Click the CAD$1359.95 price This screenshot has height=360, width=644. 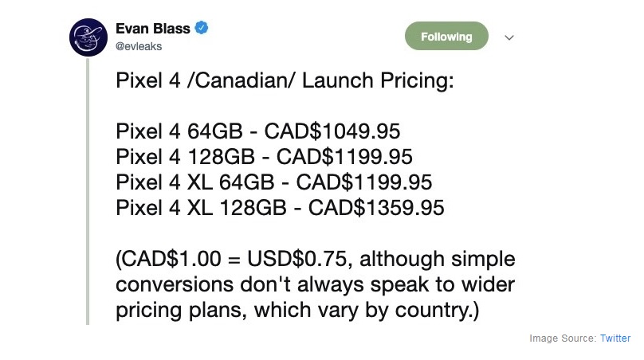pos(376,207)
